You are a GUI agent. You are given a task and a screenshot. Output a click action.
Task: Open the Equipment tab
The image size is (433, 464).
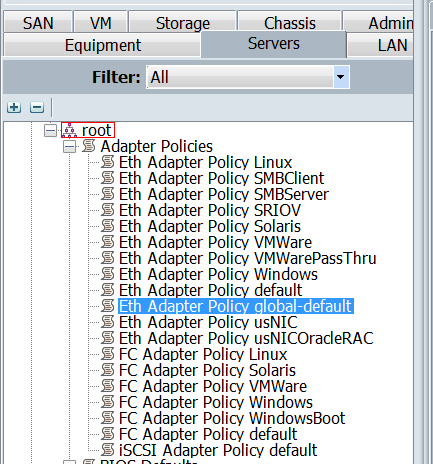tap(103, 45)
